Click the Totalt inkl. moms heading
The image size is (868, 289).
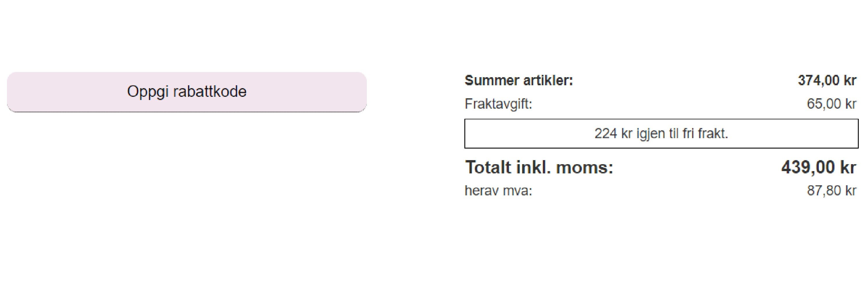[x=539, y=167]
